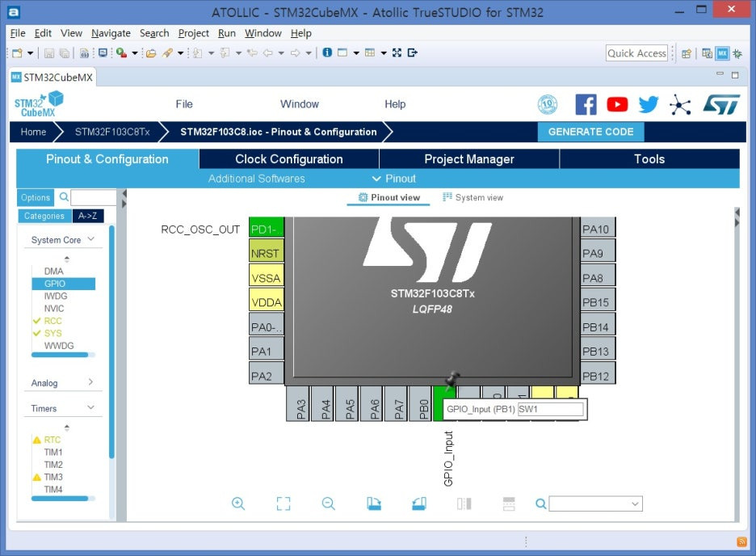Image resolution: width=756 pixels, height=556 pixels.
Task: Click the categories panel vertical scrollbar
Action: [x=111, y=343]
